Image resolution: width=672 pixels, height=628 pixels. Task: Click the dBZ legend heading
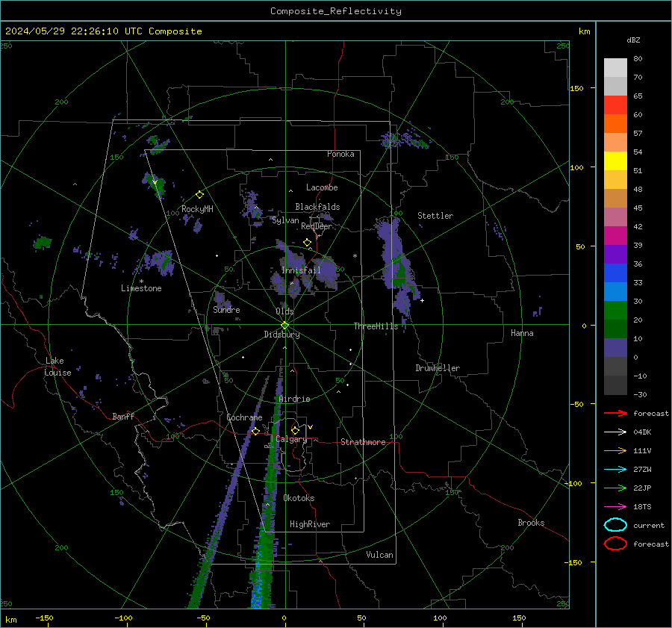tap(633, 40)
